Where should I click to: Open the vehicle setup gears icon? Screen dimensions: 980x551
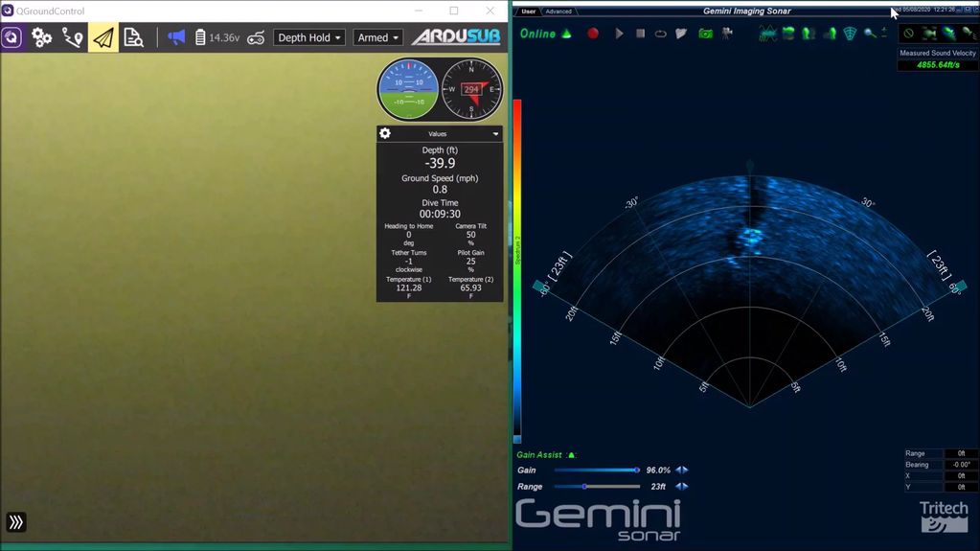click(x=41, y=37)
